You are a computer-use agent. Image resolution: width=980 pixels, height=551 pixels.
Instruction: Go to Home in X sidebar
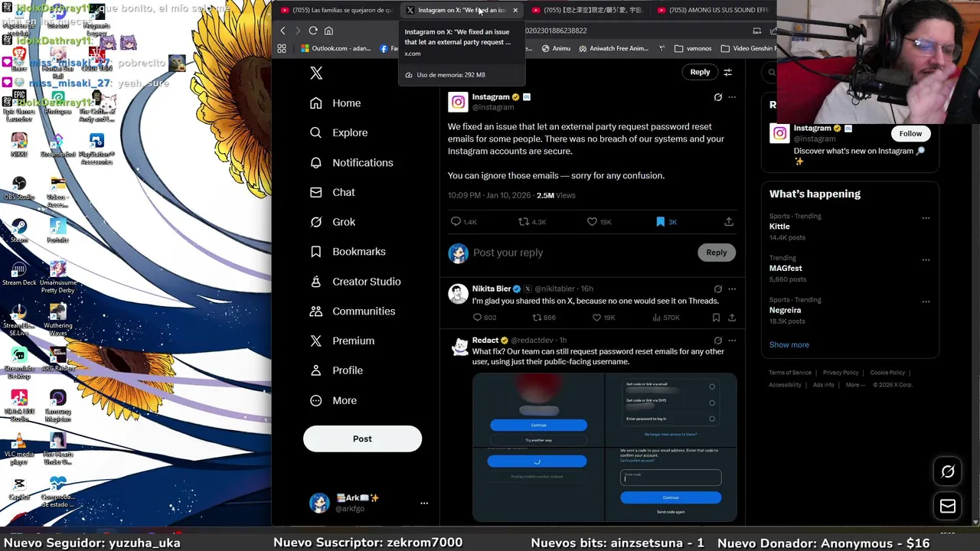[x=335, y=103]
